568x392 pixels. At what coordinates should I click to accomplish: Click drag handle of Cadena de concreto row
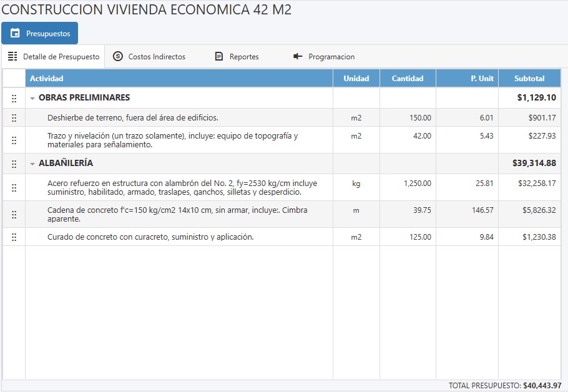point(14,215)
